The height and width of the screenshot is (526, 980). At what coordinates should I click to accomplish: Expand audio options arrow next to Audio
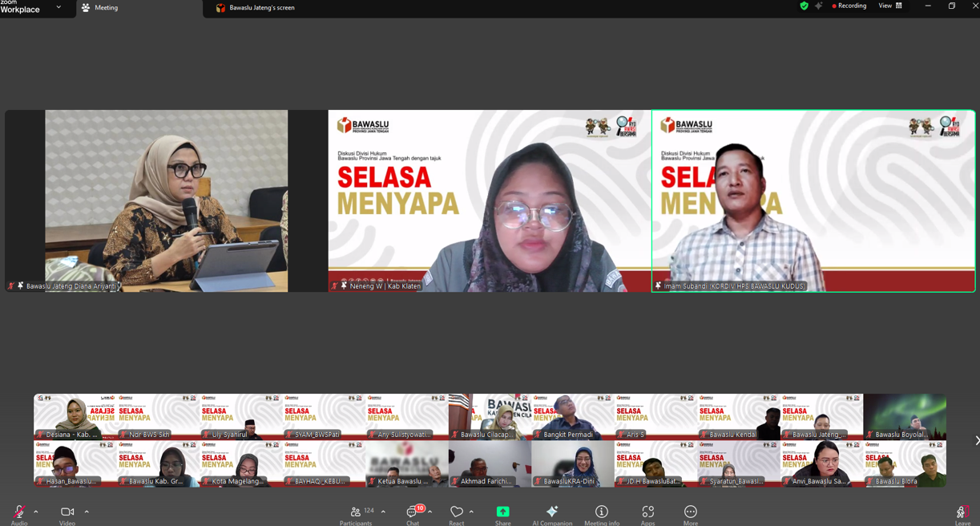coord(36,512)
